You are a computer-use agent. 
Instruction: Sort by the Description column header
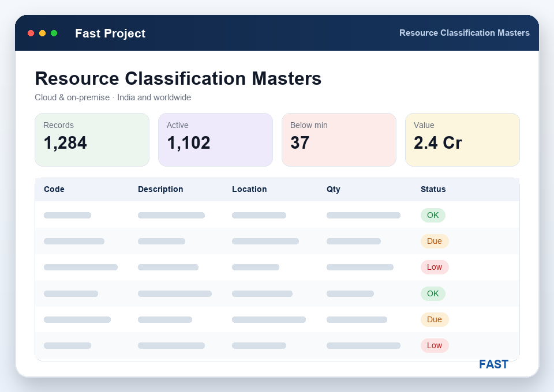[x=160, y=189]
